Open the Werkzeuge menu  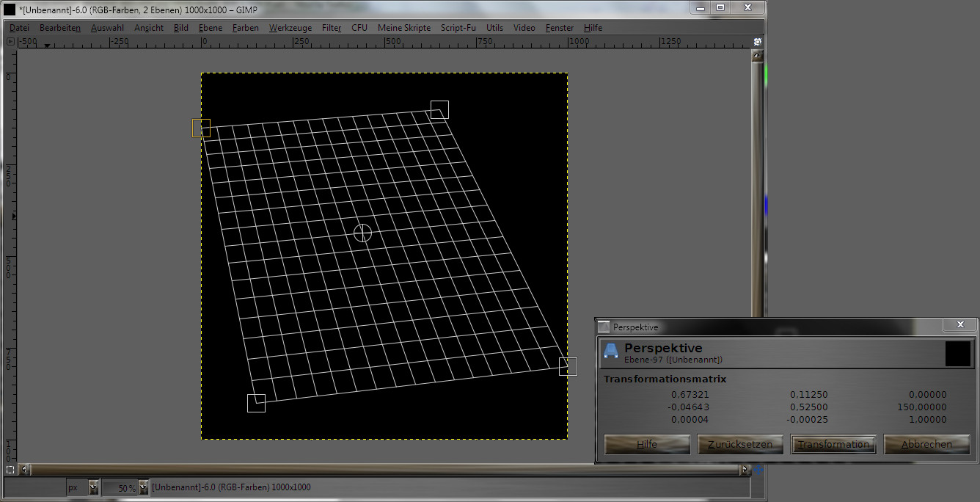click(290, 28)
